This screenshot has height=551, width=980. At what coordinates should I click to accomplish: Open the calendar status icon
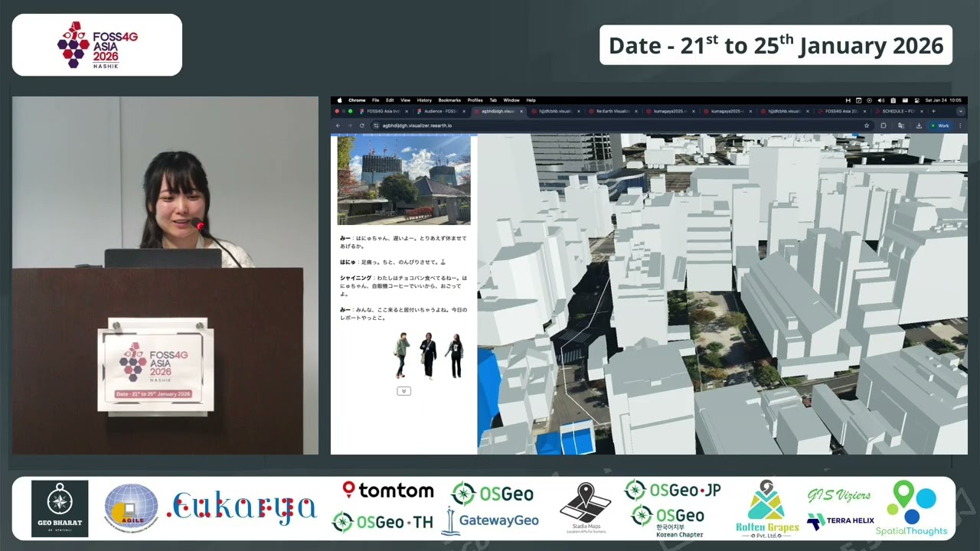click(858, 100)
